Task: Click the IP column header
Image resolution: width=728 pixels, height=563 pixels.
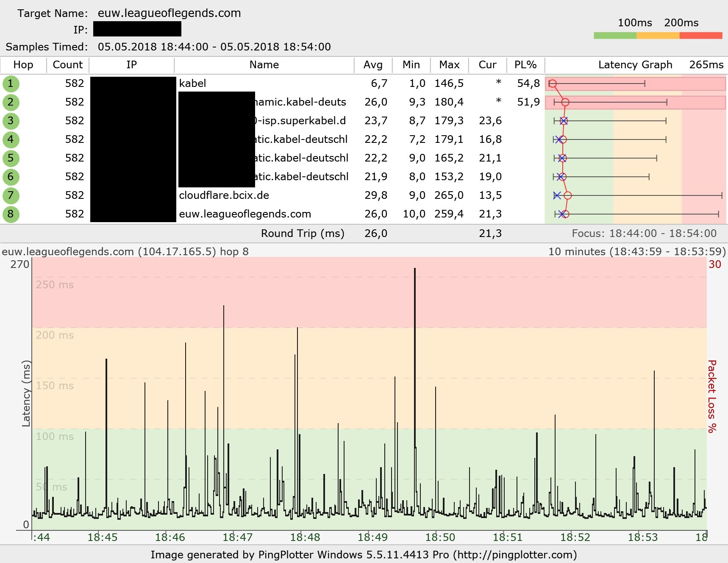Action: pyautogui.click(x=132, y=65)
